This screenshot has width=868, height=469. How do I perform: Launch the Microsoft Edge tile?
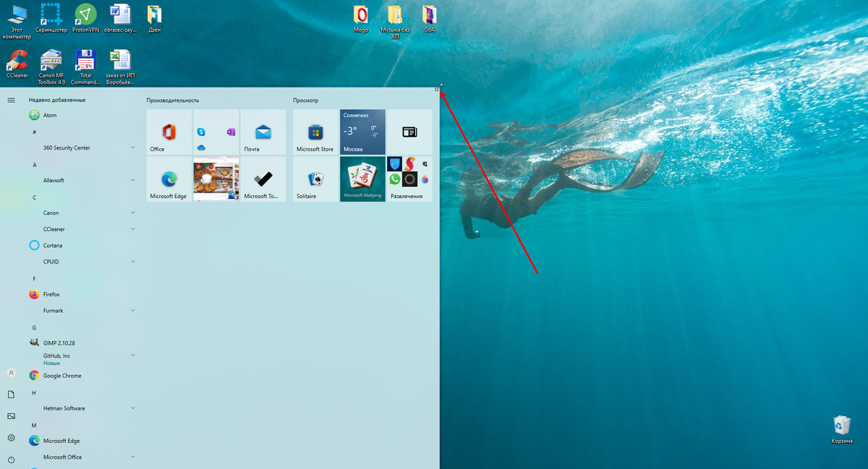point(169,179)
